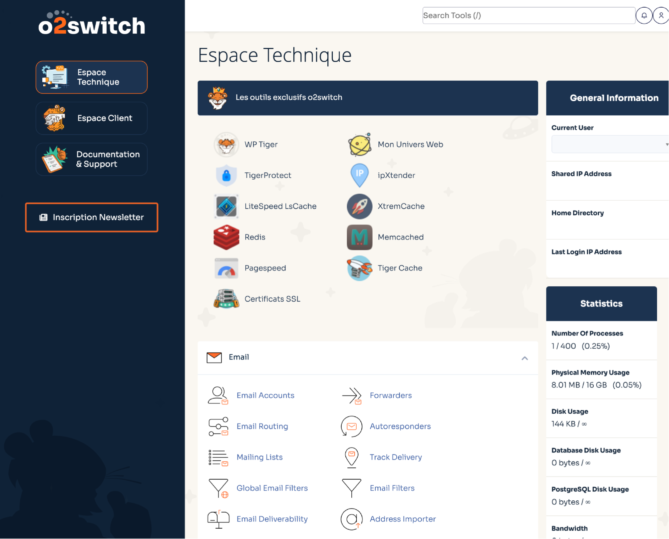Open the Email Routing link
Image resolution: width=669 pixels, height=539 pixels.
262,426
